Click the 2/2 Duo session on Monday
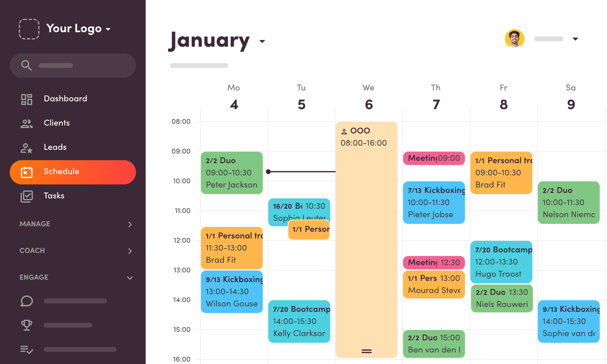Viewport: 607px width, 364px height. 232,172
